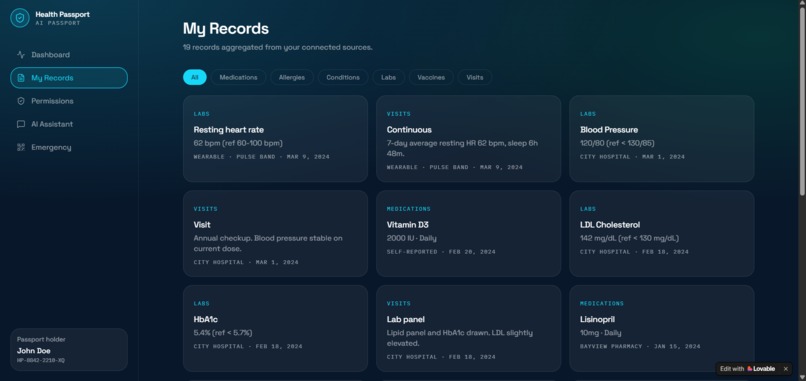Click the Health Passport title text

(x=62, y=14)
